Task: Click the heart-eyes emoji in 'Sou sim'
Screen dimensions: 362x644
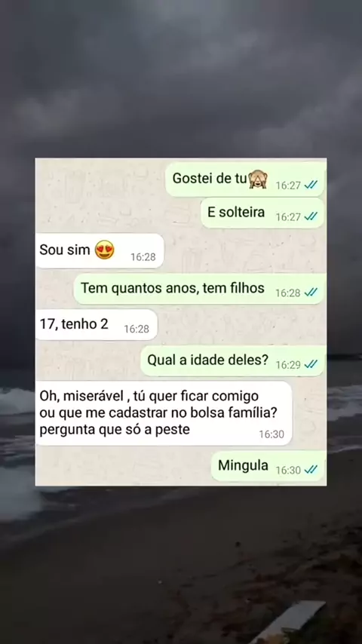Action: 104,250
